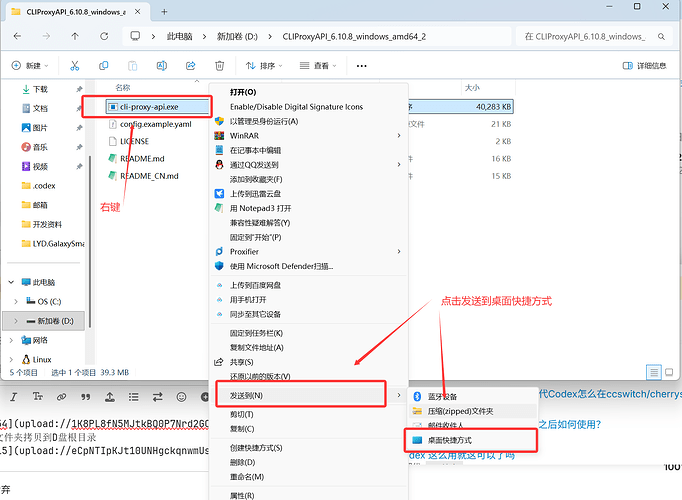Click upload icon in editor toolbar
Screen dimensions: 682x500
110,397
